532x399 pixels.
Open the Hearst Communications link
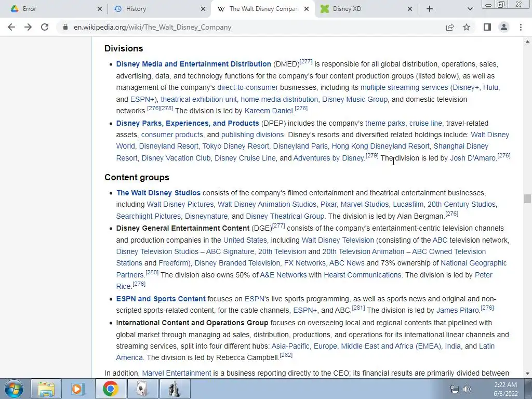(x=362, y=275)
